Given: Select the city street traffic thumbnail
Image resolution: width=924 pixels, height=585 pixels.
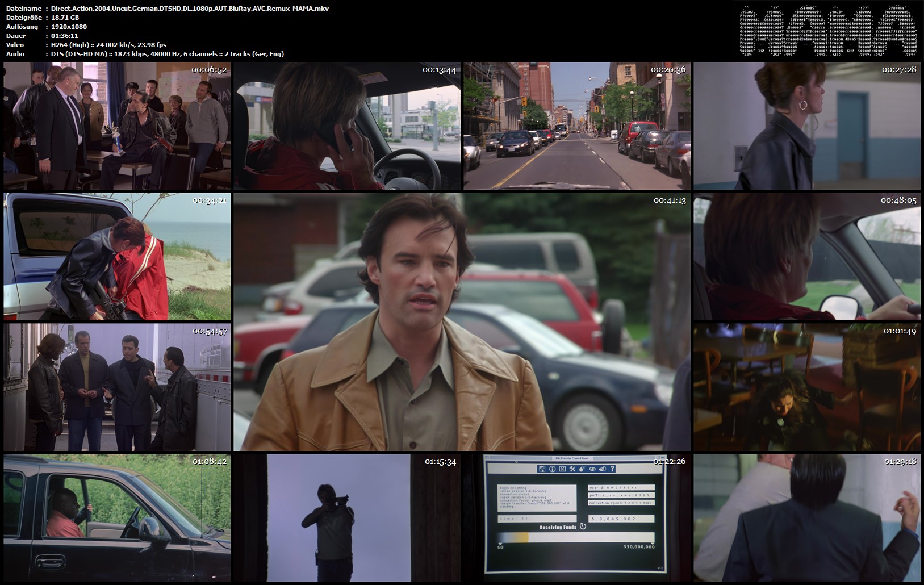Looking at the screenshot, I should [x=577, y=126].
